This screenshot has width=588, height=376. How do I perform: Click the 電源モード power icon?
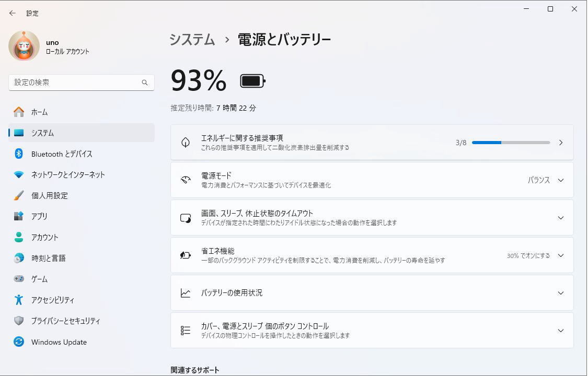point(185,180)
